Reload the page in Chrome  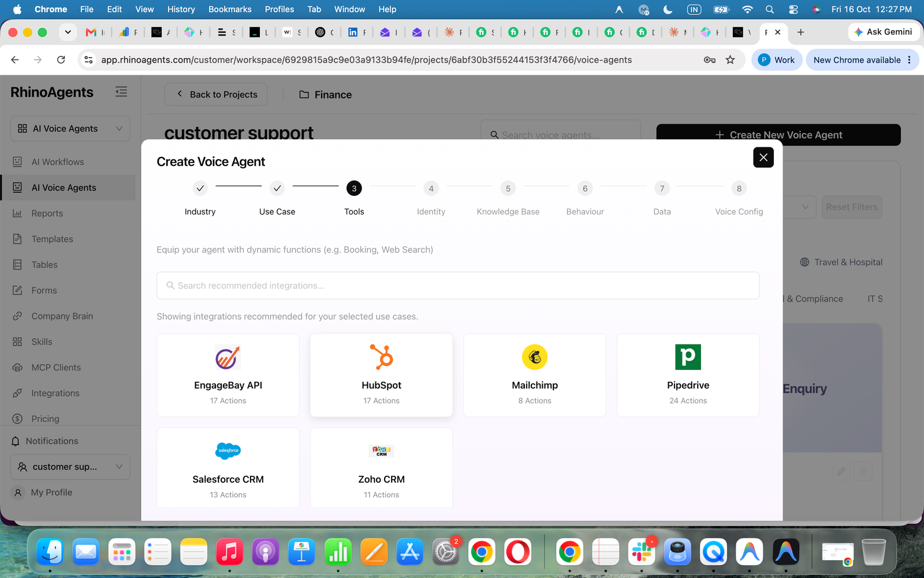pos(61,60)
